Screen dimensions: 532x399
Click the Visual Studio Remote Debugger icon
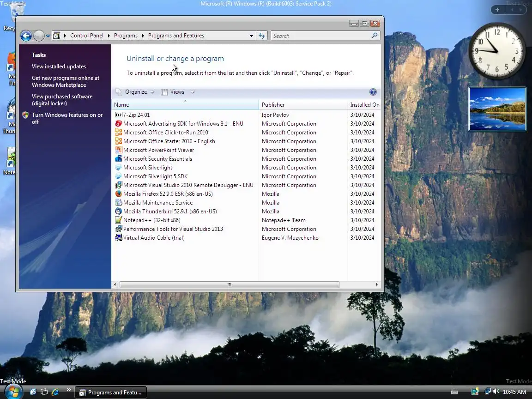click(118, 185)
